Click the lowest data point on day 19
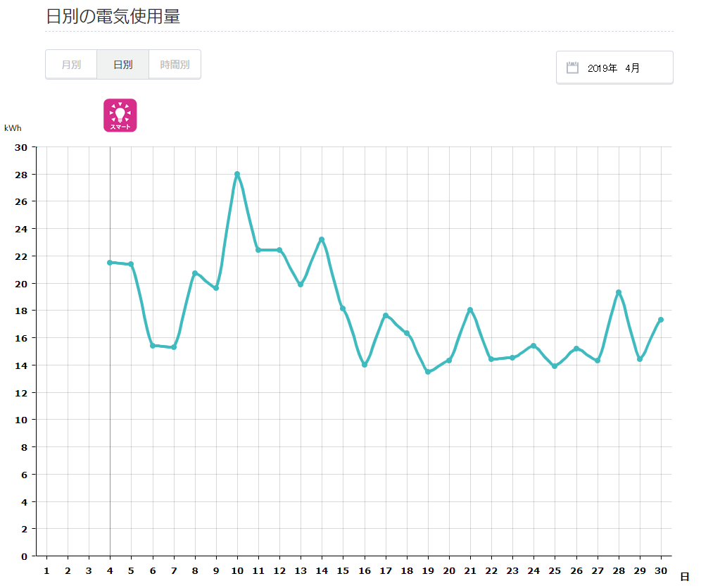701x588 pixels. pos(428,372)
